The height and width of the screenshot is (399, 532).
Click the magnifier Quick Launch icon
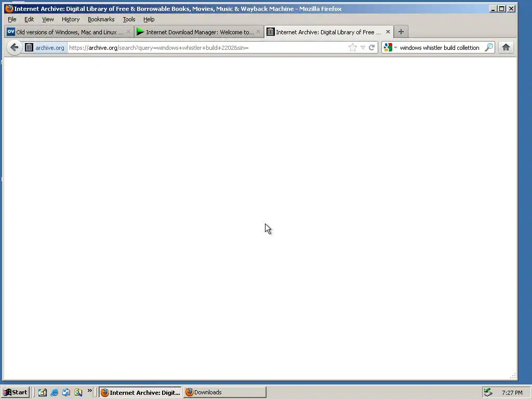coord(78,393)
